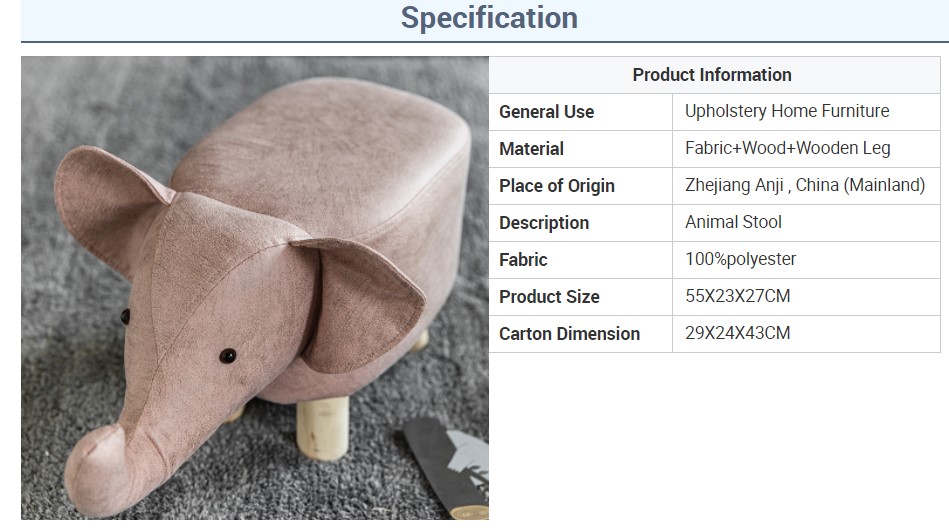
Task: Select the Material row label
Action: pyautogui.click(x=531, y=149)
